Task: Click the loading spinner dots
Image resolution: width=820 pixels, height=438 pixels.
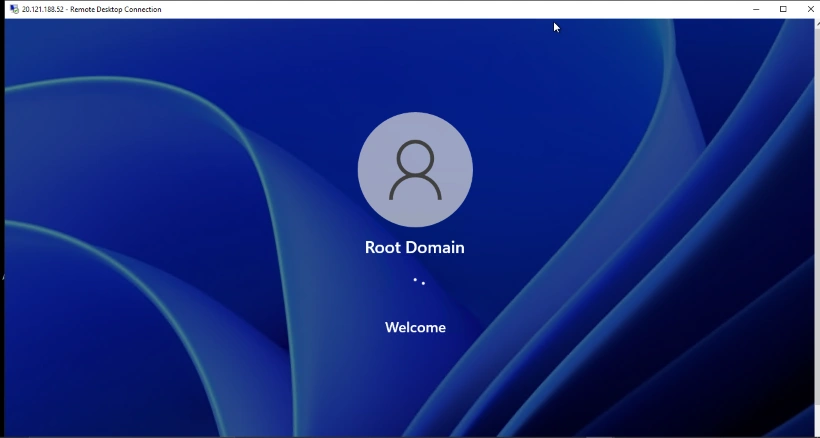Action: coord(419,281)
